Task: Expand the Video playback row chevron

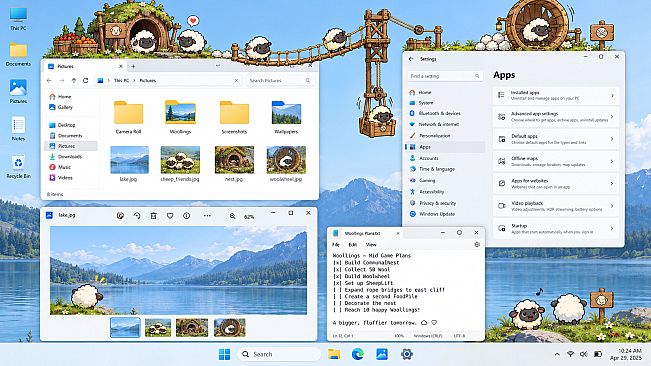Action: (612, 206)
